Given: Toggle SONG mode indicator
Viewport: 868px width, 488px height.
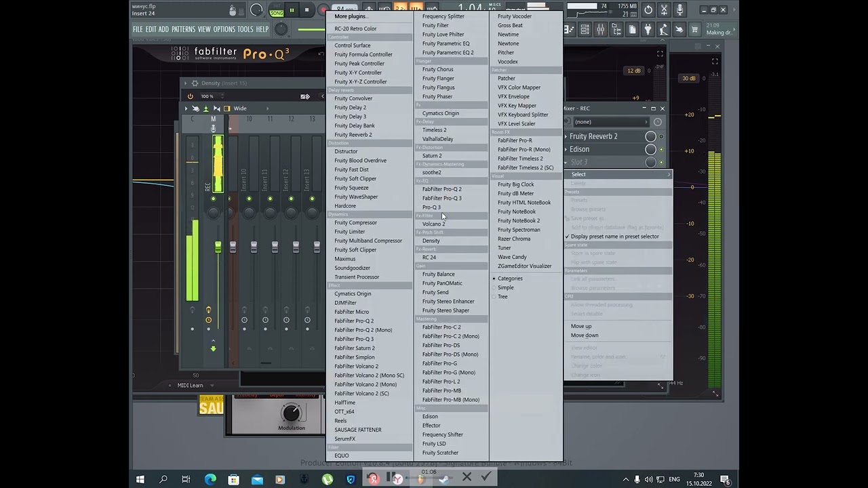Looking at the screenshot, I should click(277, 13).
